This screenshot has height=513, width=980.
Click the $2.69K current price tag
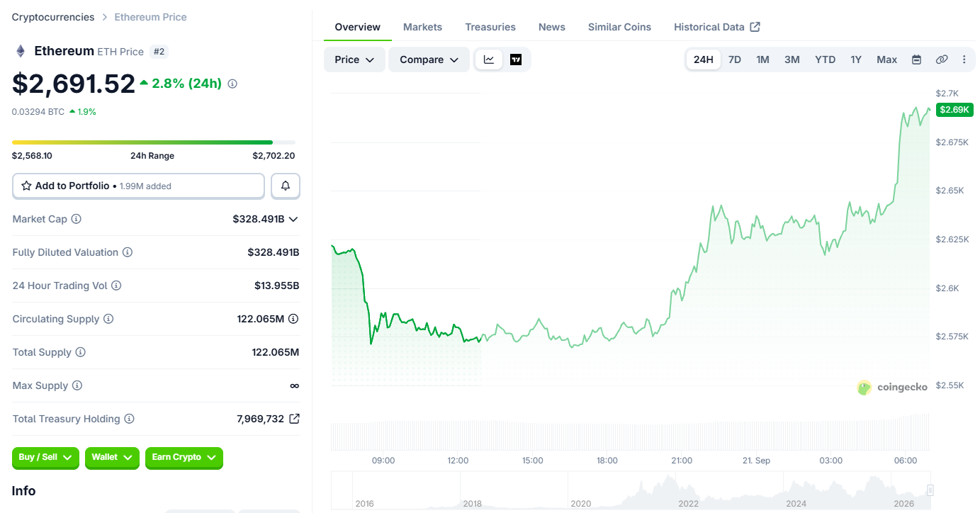[954, 109]
